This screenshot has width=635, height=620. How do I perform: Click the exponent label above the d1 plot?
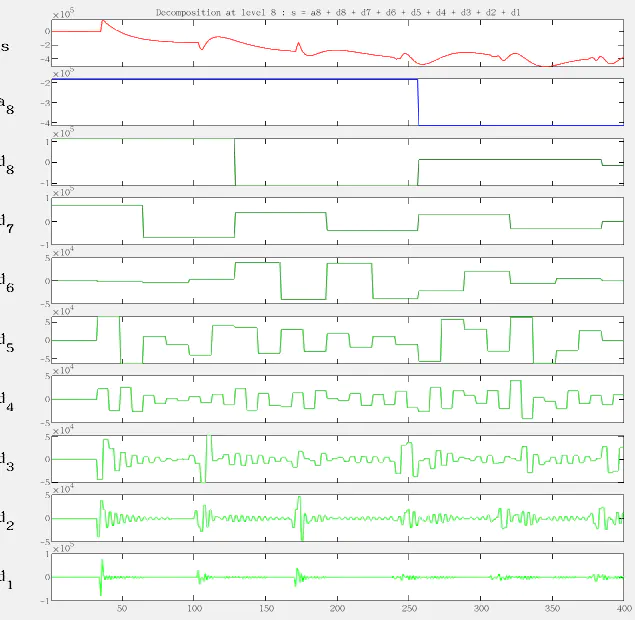(63, 549)
